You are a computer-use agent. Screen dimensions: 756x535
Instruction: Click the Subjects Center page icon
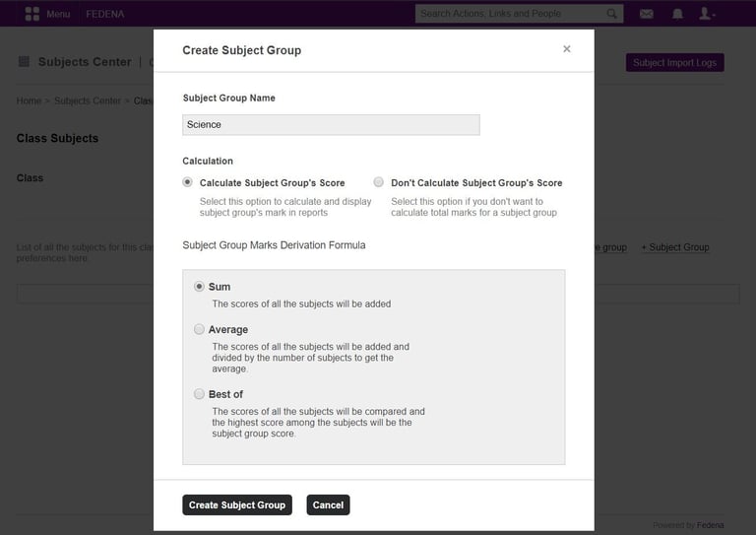click(24, 62)
